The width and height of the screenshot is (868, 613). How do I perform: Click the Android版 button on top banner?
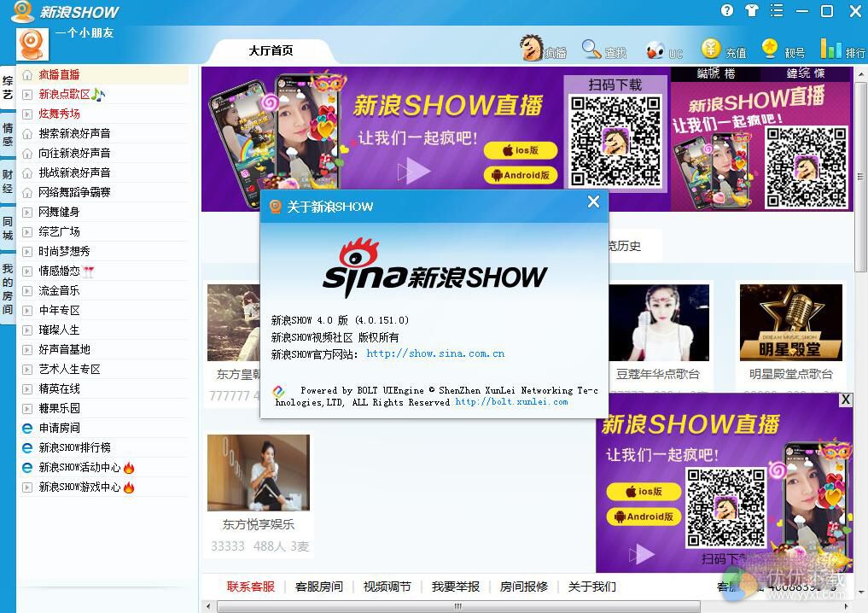521,175
